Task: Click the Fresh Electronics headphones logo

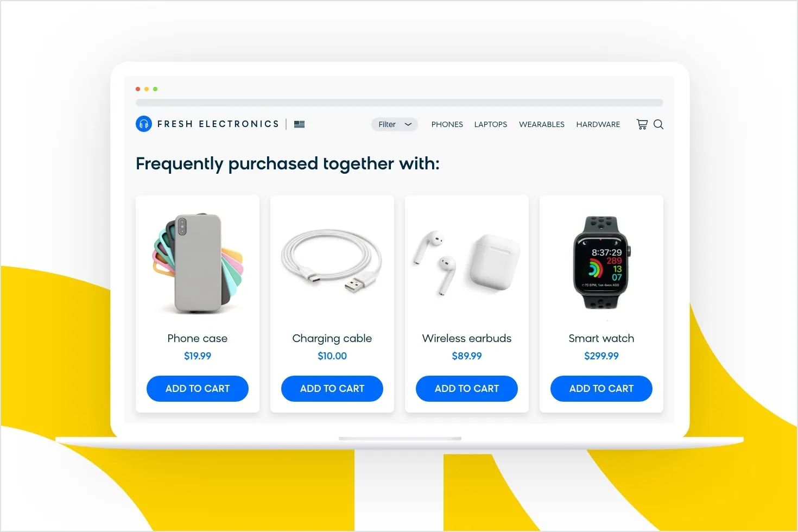Action: click(x=144, y=124)
